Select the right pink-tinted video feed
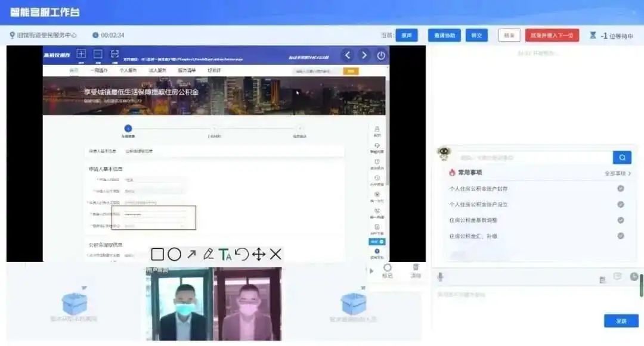 tap(247, 304)
